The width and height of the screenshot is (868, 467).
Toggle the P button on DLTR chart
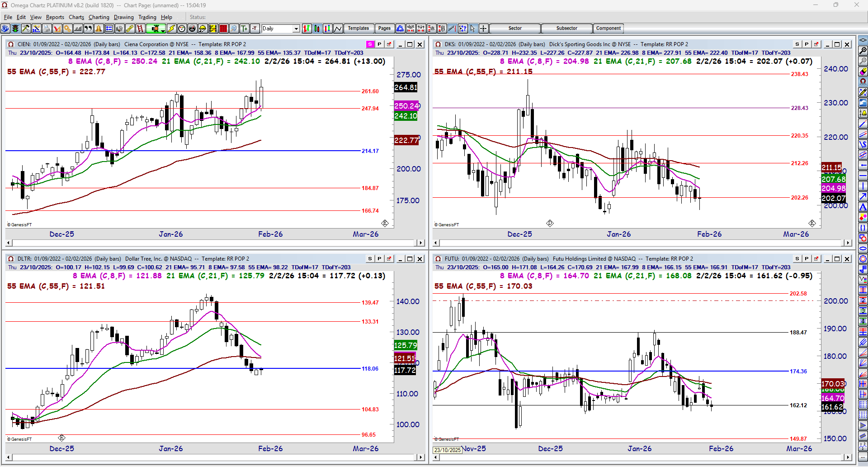379,259
